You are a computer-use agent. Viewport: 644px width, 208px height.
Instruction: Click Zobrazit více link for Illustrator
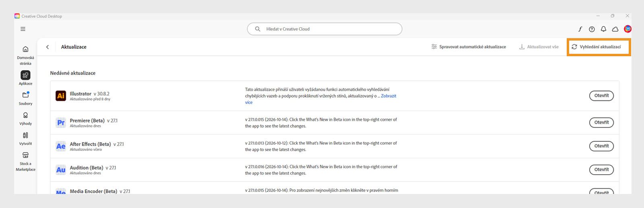[388, 96]
